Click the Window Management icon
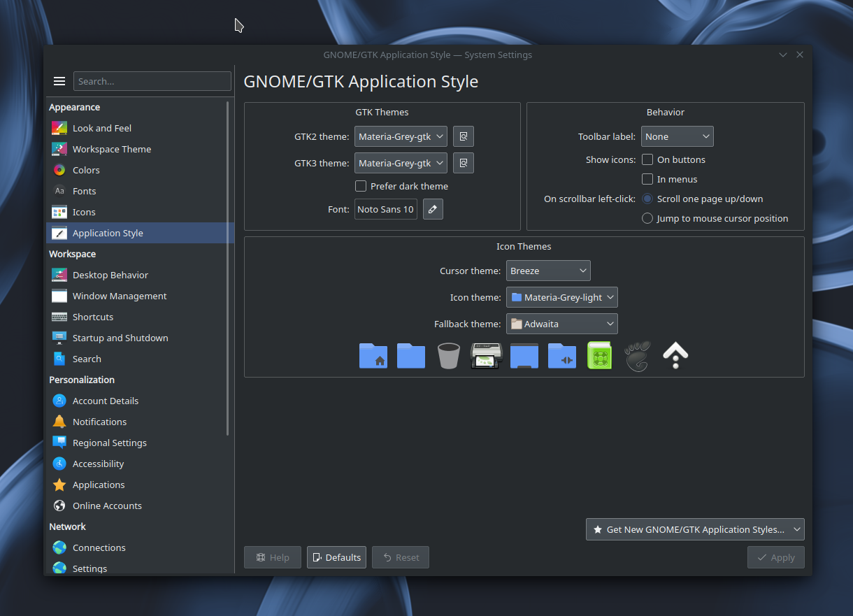The image size is (853, 616). coord(59,296)
